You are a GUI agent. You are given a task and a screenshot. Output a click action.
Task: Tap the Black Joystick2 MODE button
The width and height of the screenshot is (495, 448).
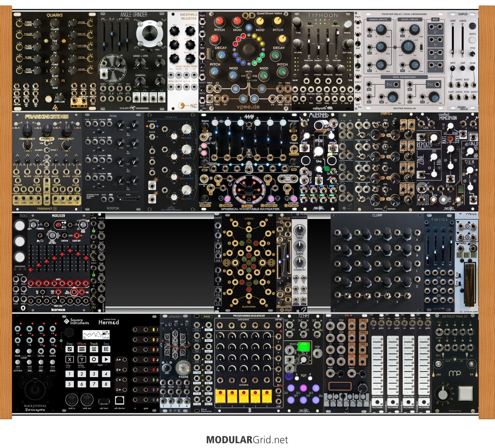pyautogui.click(x=17, y=351)
